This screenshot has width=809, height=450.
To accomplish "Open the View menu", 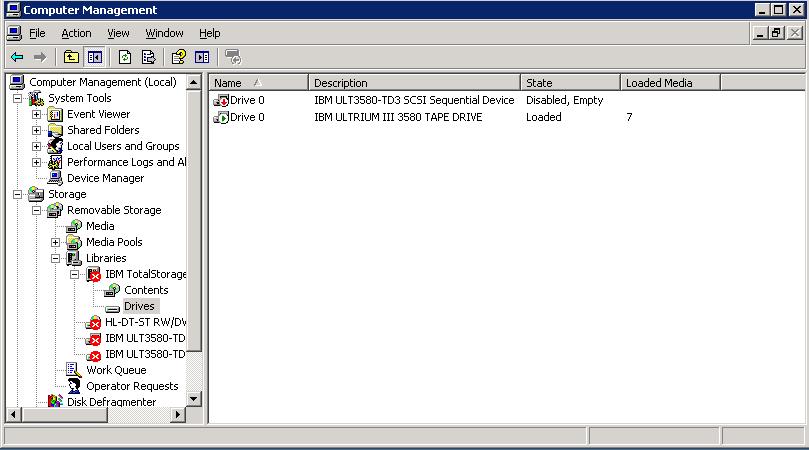I will tap(118, 33).
